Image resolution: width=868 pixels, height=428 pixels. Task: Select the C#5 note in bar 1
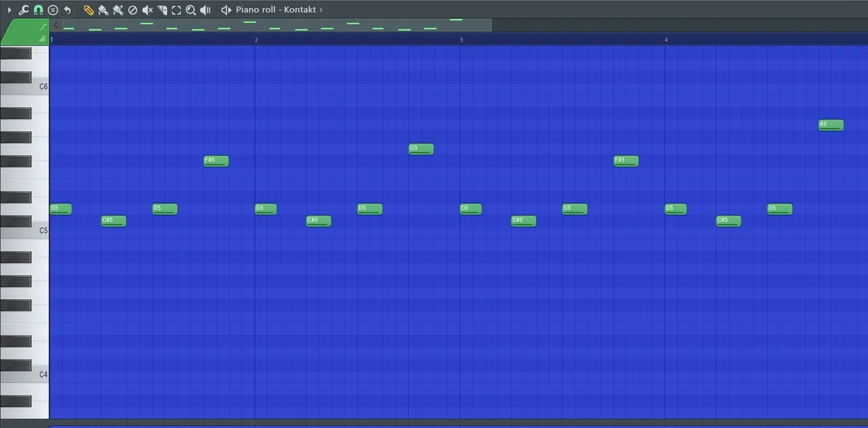113,221
